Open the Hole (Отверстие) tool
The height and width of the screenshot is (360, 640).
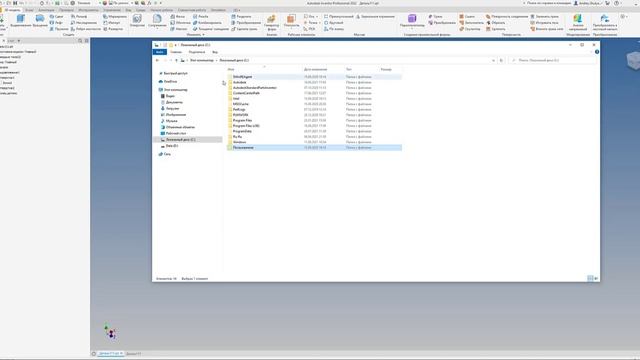pos(137,21)
